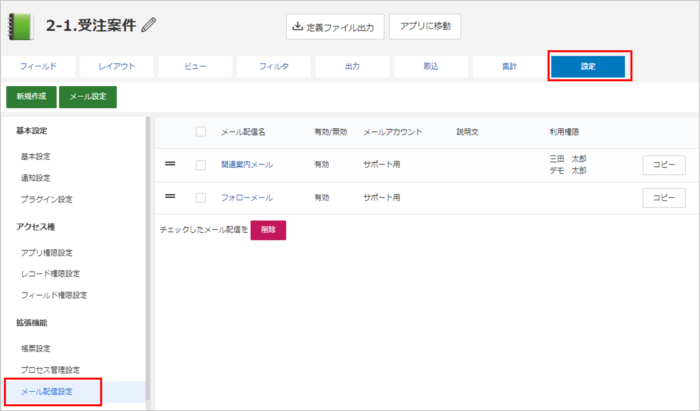Click 有効 status in フォローメール row
Viewport: 700px width, 411px height.
(x=321, y=198)
